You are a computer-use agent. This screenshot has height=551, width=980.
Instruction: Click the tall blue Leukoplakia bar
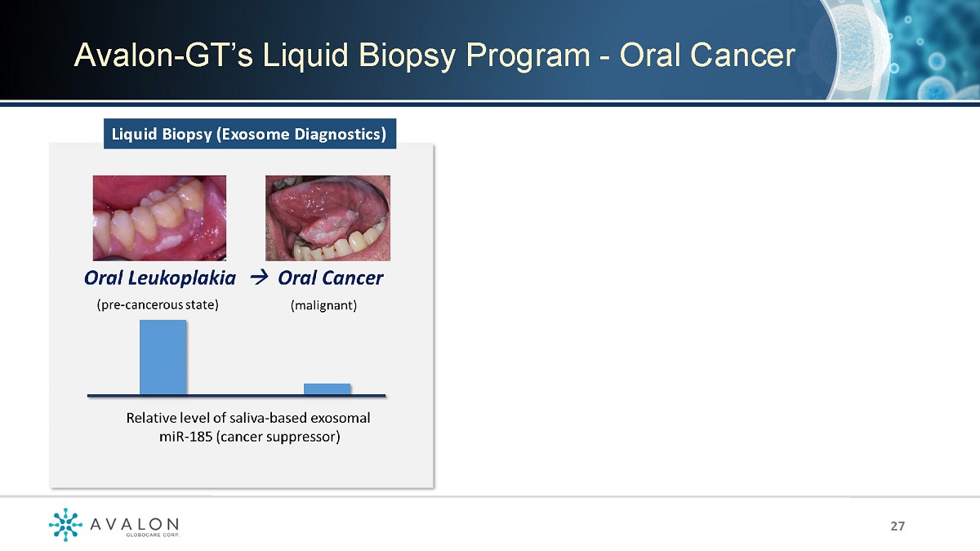[x=163, y=357]
